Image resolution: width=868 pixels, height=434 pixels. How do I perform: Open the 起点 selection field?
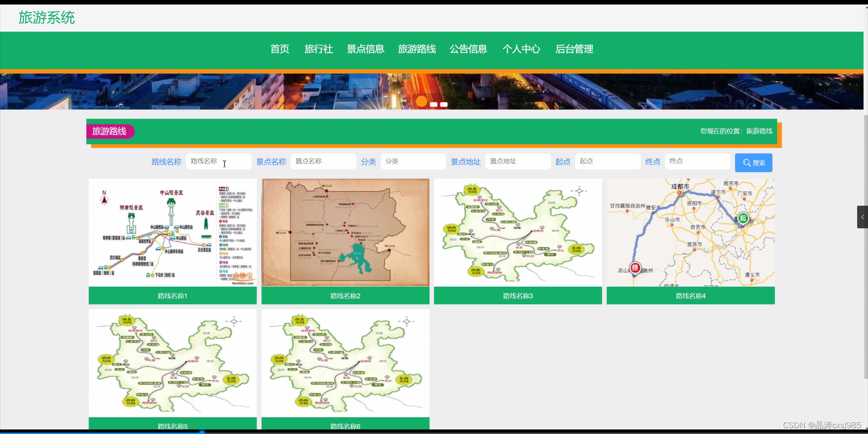pos(607,161)
